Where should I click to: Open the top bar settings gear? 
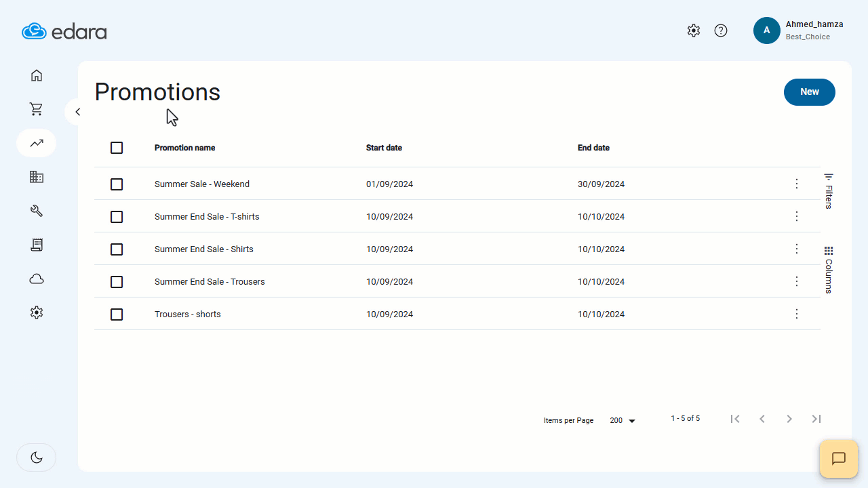point(693,30)
